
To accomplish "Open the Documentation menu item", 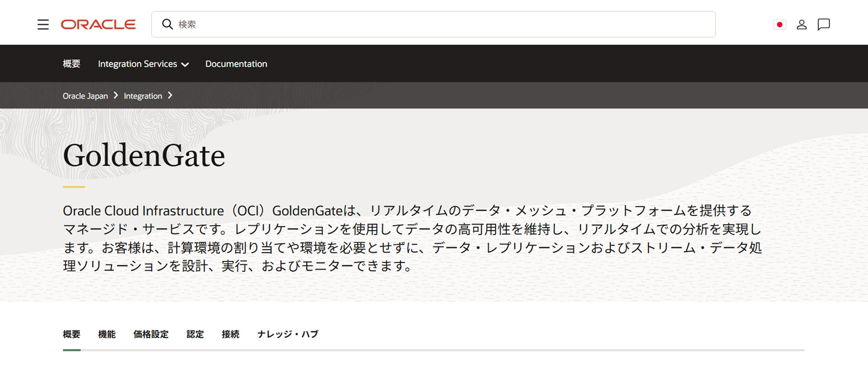I will [236, 63].
